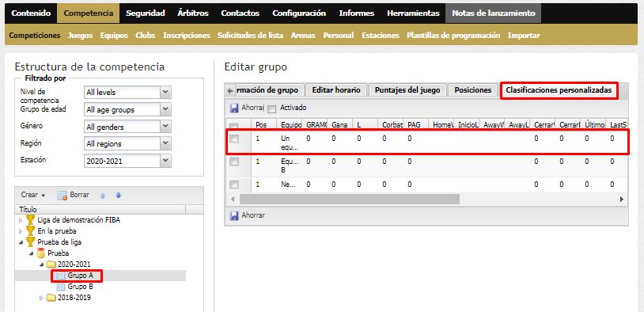Click the grid horizontal scrollbar
644x312 pixels.
coord(350,199)
